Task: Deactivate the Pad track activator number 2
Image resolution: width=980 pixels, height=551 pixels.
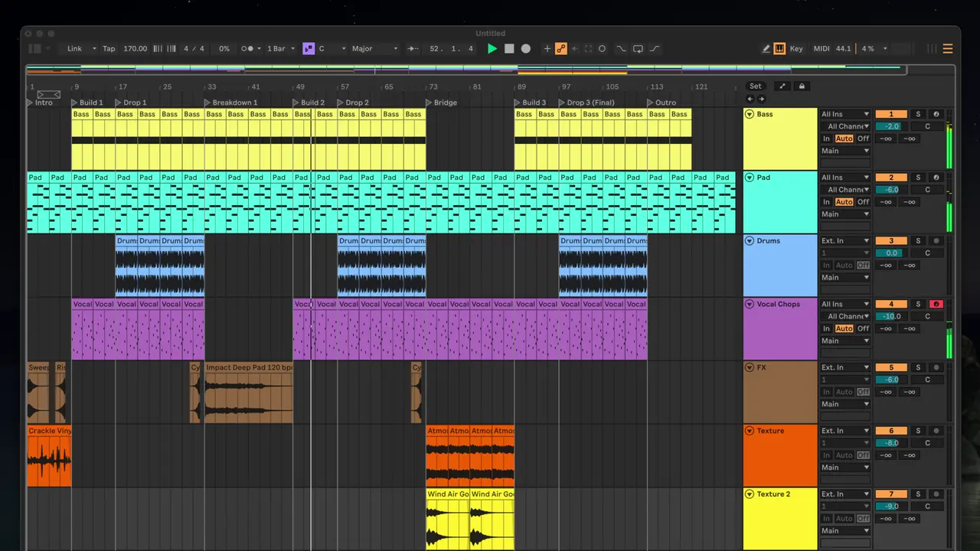Action: 891,178
